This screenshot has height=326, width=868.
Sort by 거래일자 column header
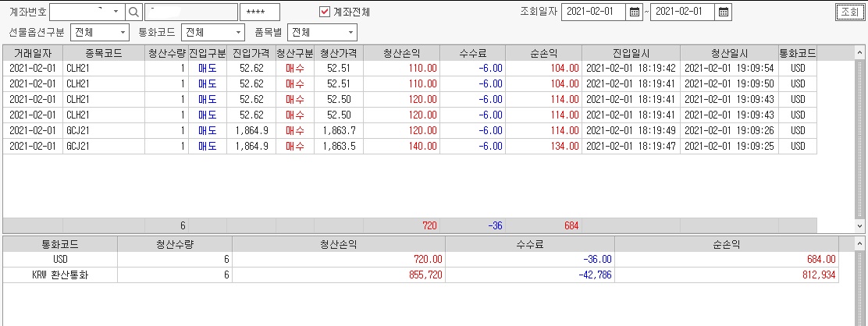tap(31, 53)
